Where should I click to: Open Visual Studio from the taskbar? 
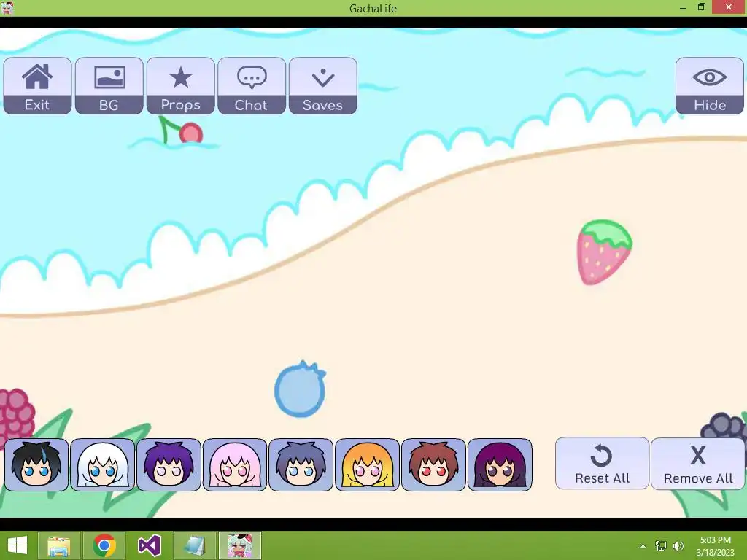pos(149,545)
